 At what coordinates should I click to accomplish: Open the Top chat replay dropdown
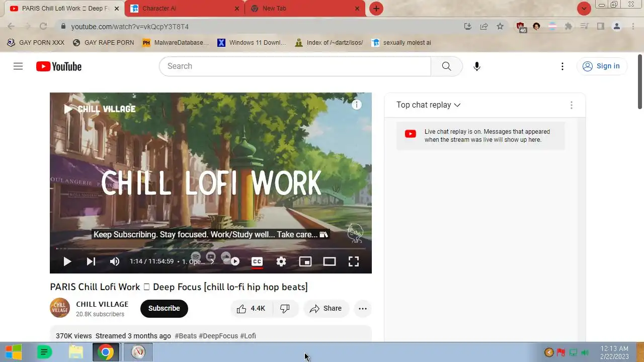coord(429,105)
